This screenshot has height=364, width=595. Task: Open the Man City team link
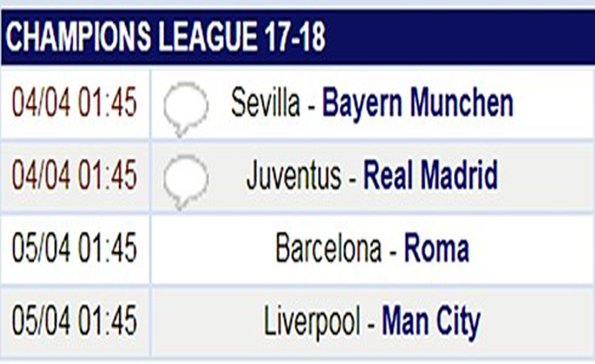pyautogui.click(x=432, y=322)
